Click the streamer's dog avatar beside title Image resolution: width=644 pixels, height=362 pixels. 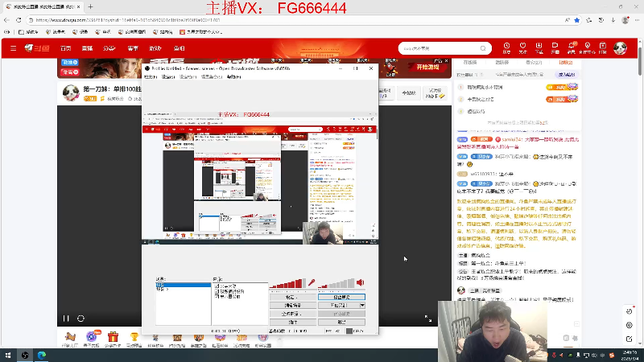tap(71, 93)
